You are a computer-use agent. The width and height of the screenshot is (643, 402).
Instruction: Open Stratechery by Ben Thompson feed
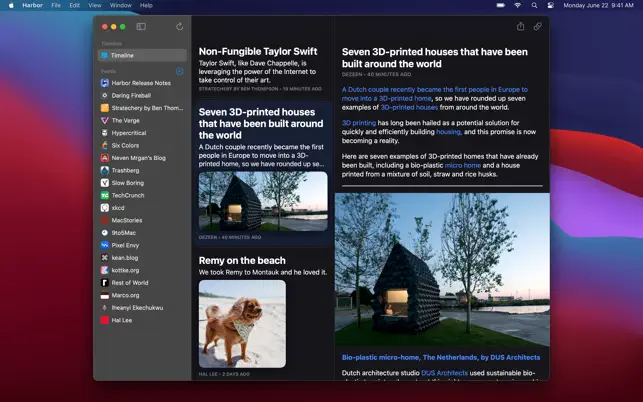[x=142, y=108]
